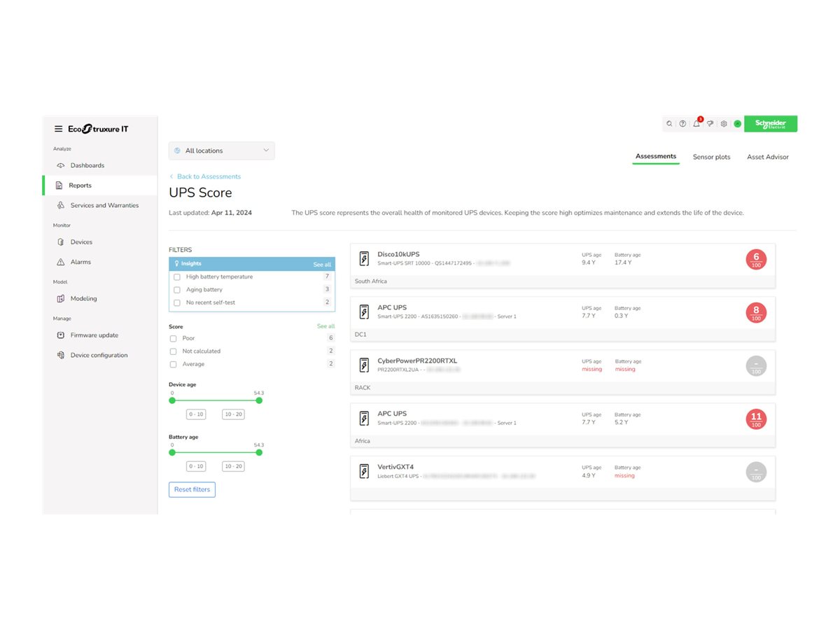
Task: Open the Asset Advisor tab
Action: tap(767, 157)
